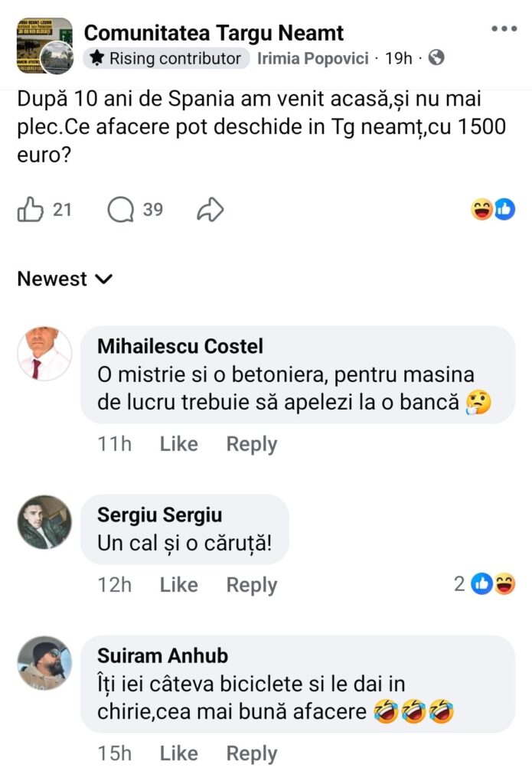532x784 pixels.
Task: Like Sergiu Sergiu's comment
Action: [x=178, y=585]
